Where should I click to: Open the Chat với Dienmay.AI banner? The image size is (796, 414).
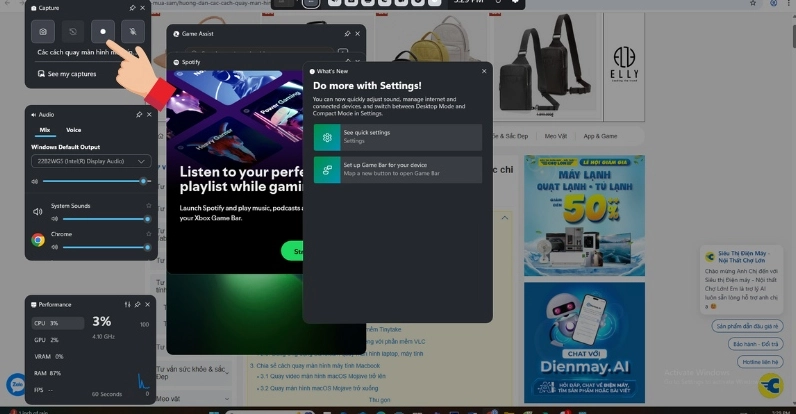(x=584, y=342)
